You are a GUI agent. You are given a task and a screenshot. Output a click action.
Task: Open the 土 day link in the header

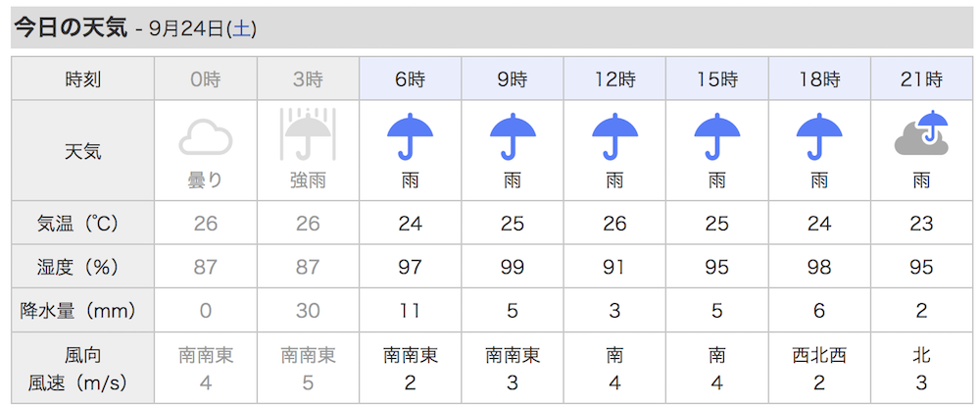(242, 30)
